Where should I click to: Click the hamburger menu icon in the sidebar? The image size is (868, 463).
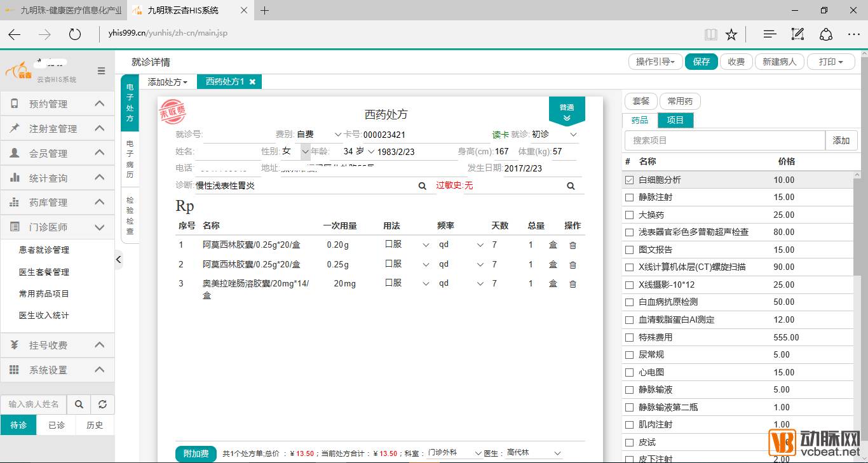[101, 71]
